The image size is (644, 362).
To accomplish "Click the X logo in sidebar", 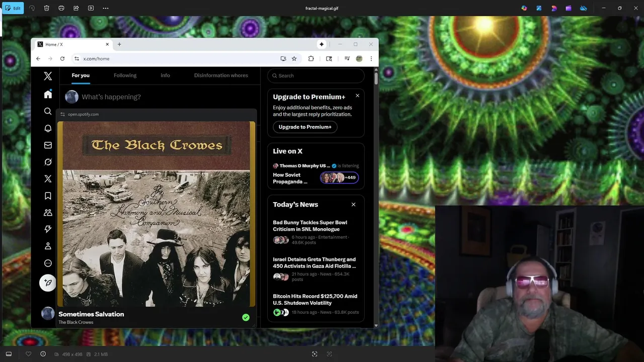I will click(x=48, y=76).
